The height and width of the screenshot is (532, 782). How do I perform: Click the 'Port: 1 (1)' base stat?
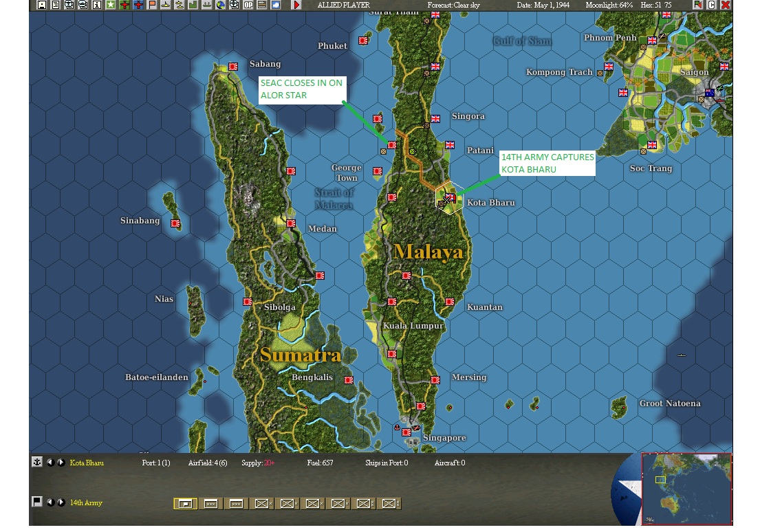click(x=156, y=463)
